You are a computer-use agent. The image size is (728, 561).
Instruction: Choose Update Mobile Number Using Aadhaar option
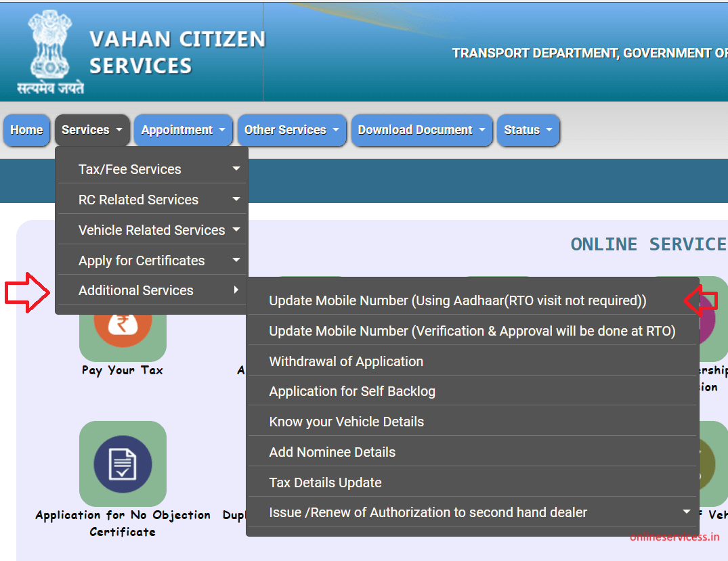pyautogui.click(x=473, y=300)
